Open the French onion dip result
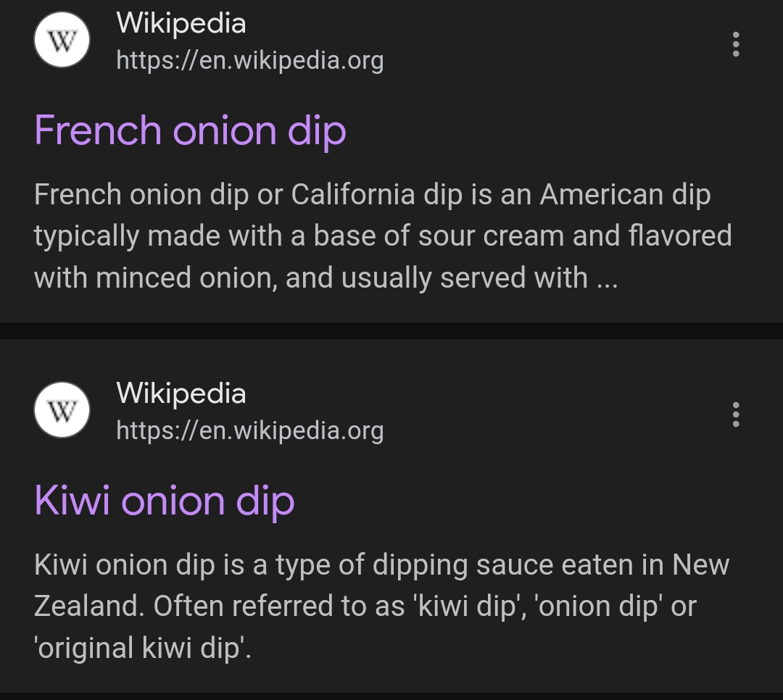 190,131
